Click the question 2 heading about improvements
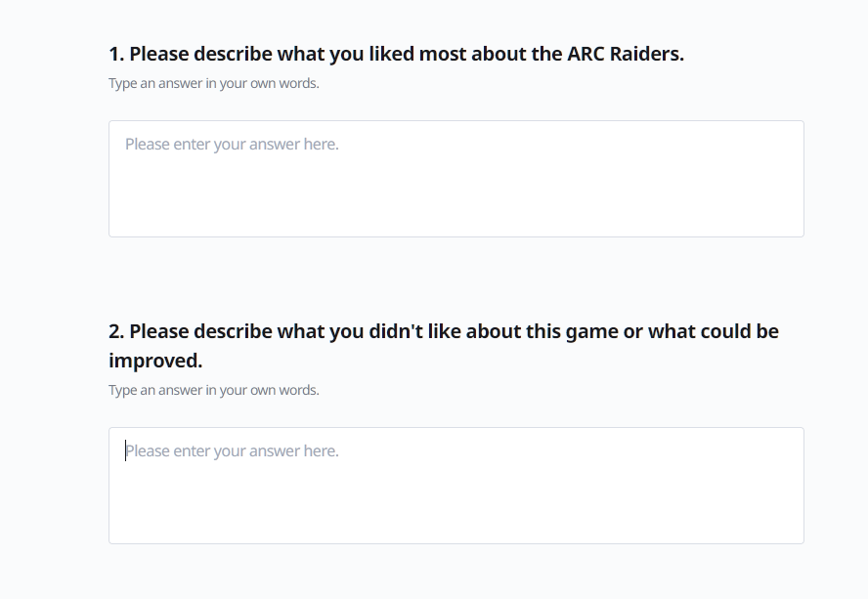This screenshot has height=599, width=868. click(x=443, y=331)
